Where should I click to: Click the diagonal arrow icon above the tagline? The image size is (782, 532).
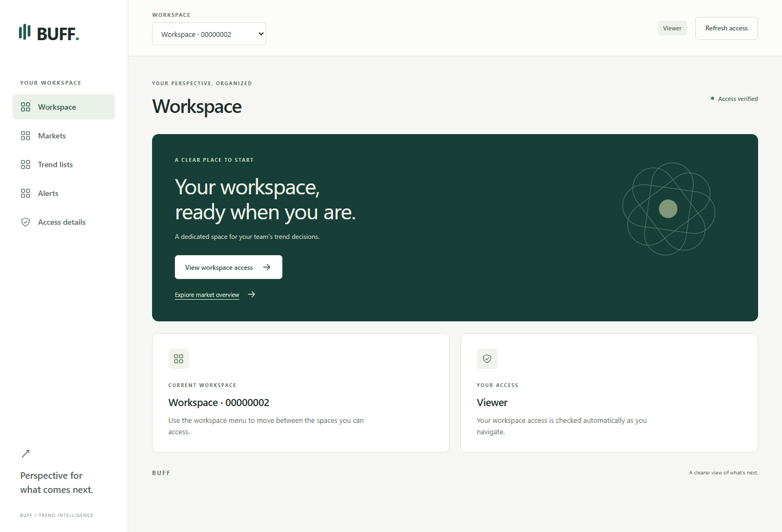[26, 453]
